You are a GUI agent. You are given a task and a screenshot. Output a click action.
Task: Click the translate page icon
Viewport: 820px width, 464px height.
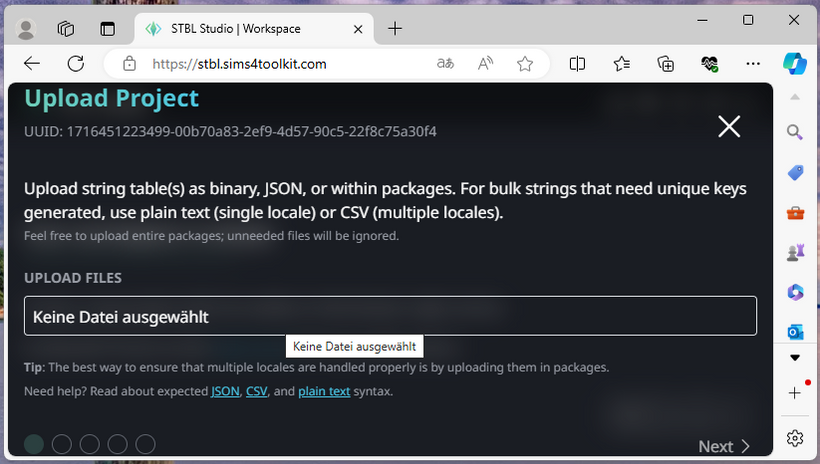[445, 64]
